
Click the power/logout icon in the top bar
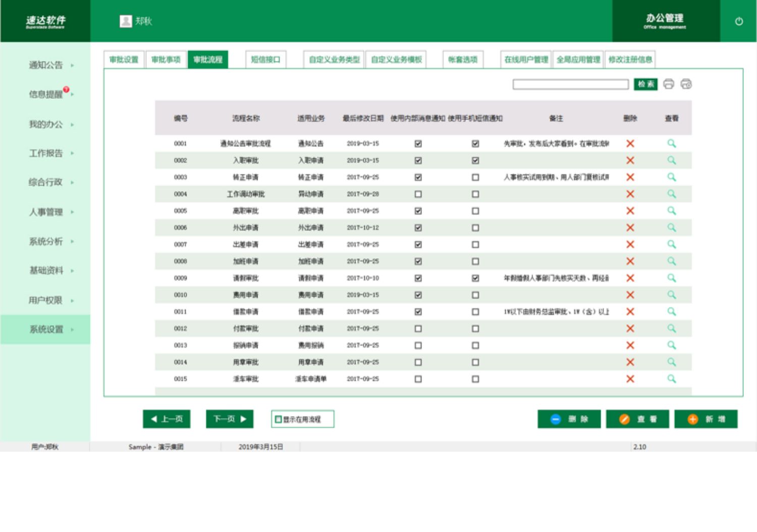[x=739, y=21]
